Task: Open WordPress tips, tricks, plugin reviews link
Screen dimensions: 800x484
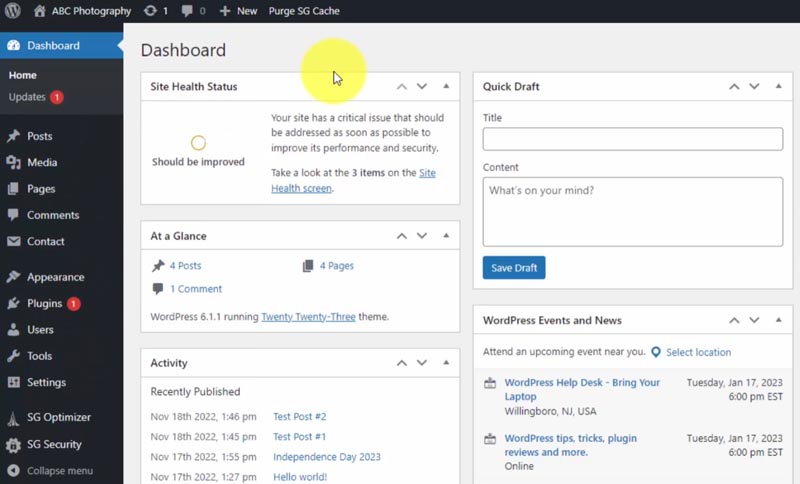Action: point(570,445)
